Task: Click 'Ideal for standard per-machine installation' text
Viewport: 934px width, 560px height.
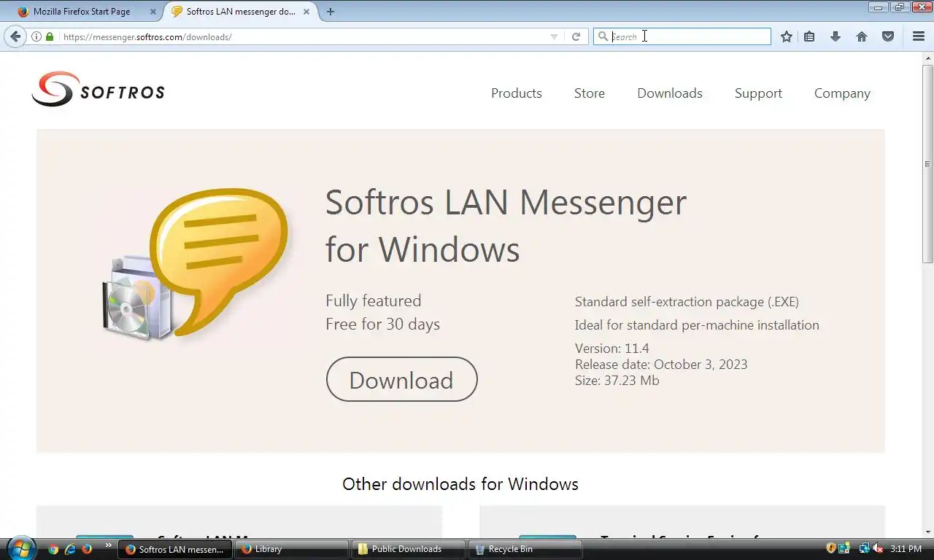Action: (x=697, y=325)
